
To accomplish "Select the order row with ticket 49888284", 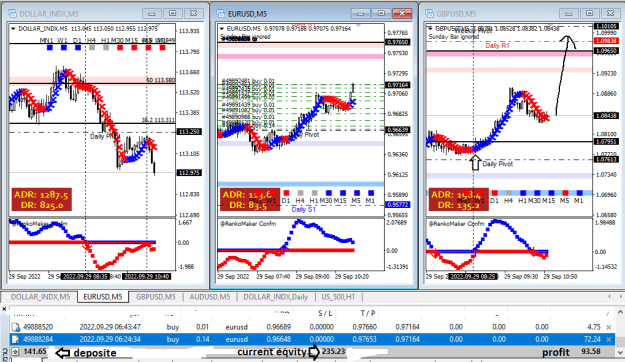I will tap(312, 340).
